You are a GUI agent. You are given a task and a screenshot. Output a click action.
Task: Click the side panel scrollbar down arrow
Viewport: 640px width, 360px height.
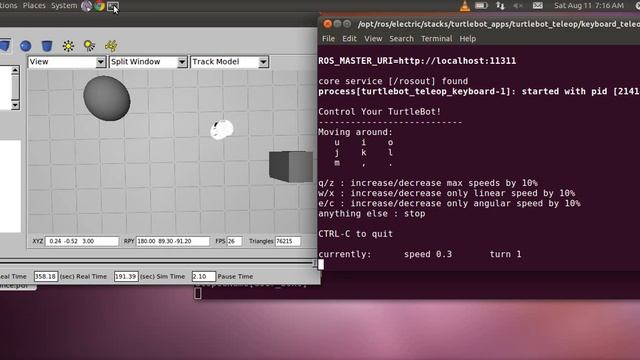coord(15,105)
